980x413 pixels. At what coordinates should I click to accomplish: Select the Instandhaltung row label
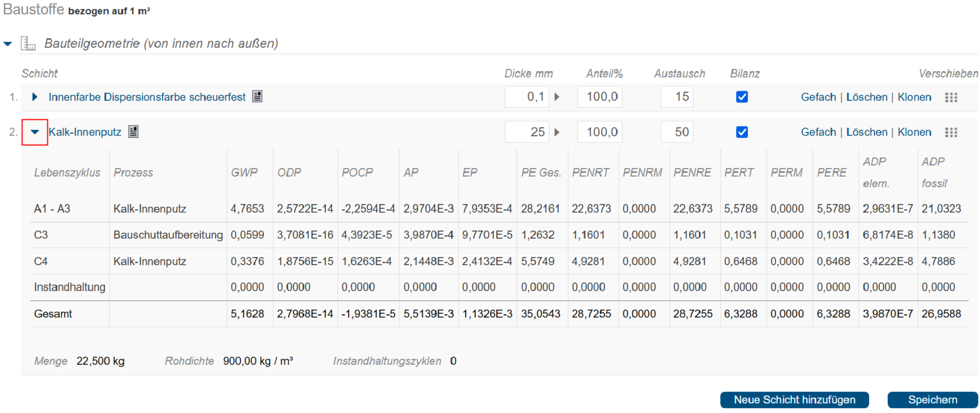[x=70, y=287]
